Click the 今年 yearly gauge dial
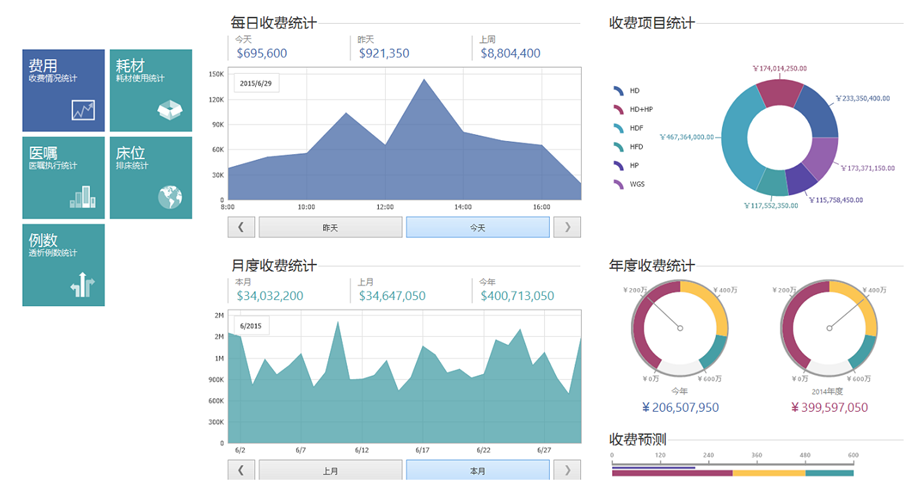Viewport: 918px width, 488px height. (680, 327)
